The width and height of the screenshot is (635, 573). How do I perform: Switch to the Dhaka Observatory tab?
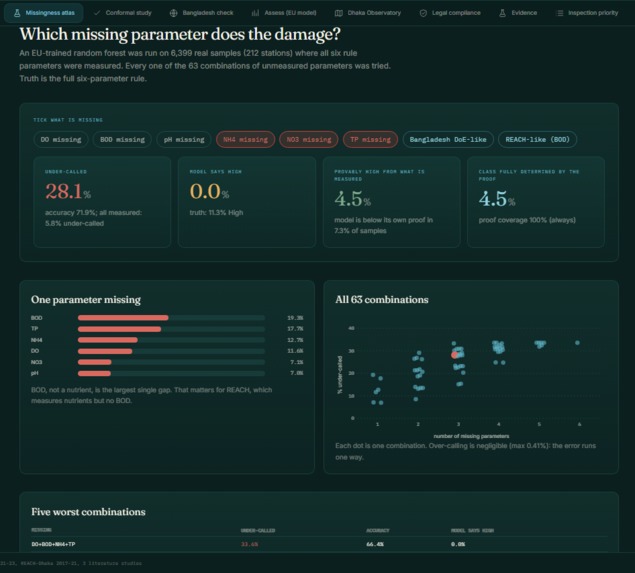point(368,13)
